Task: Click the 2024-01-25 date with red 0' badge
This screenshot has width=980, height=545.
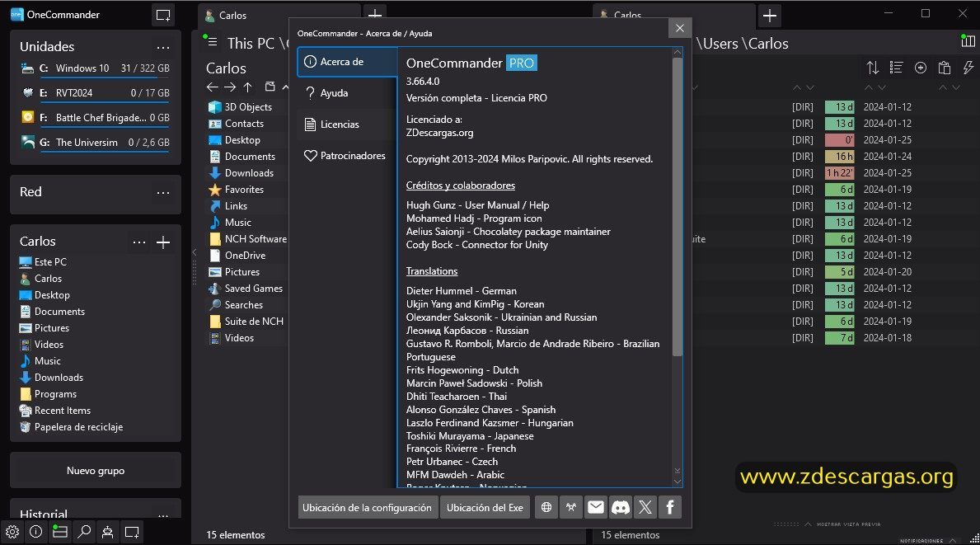Action: pos(887,140)
